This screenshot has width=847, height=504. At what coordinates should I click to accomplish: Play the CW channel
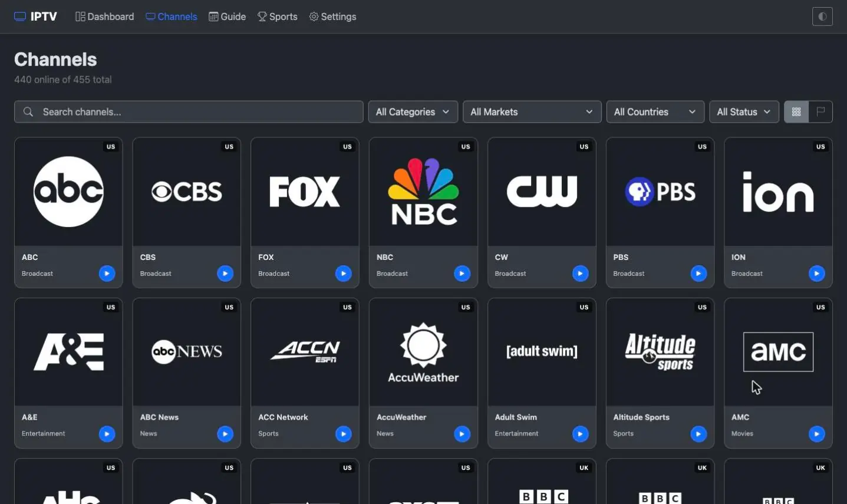581,274
